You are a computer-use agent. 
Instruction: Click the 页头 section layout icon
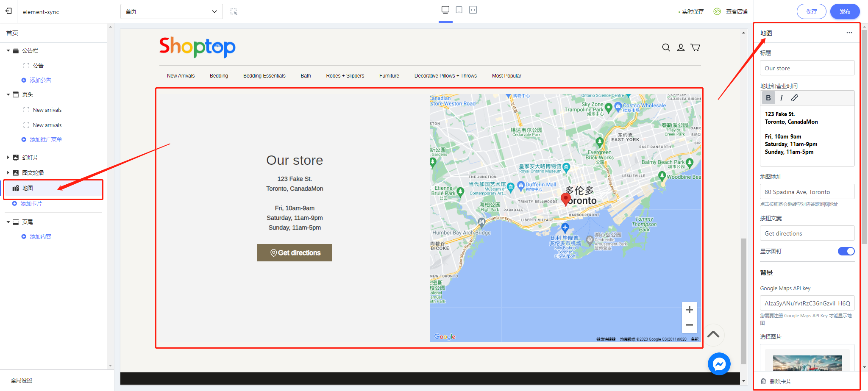click(16, 94)
